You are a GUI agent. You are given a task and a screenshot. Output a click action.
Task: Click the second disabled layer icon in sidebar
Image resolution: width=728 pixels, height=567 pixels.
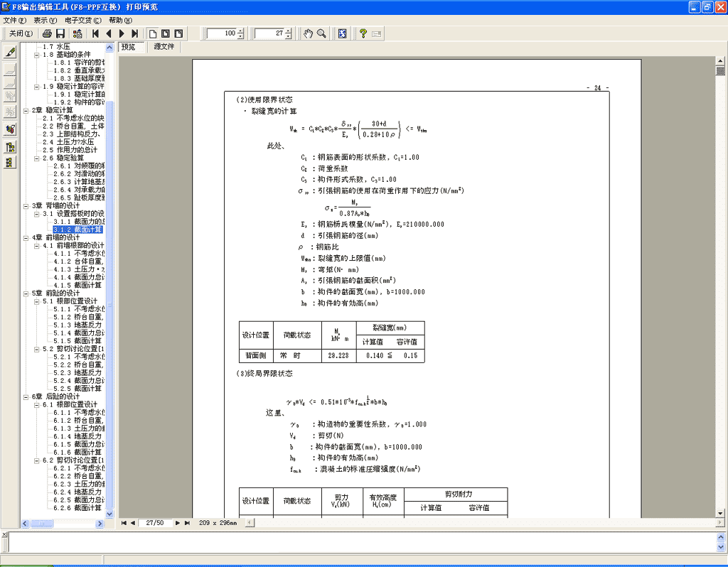click(10, 82)
